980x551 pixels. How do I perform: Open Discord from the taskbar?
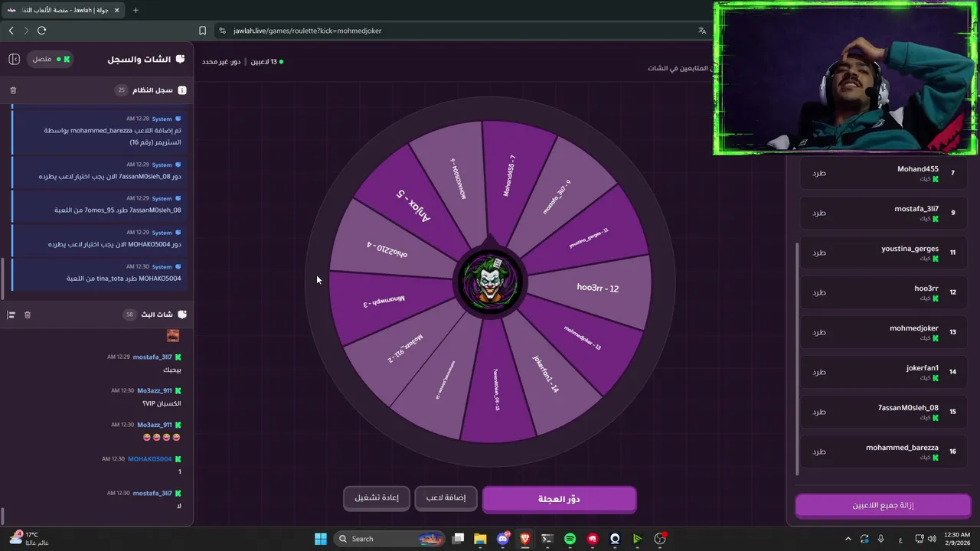click(503, 539)
